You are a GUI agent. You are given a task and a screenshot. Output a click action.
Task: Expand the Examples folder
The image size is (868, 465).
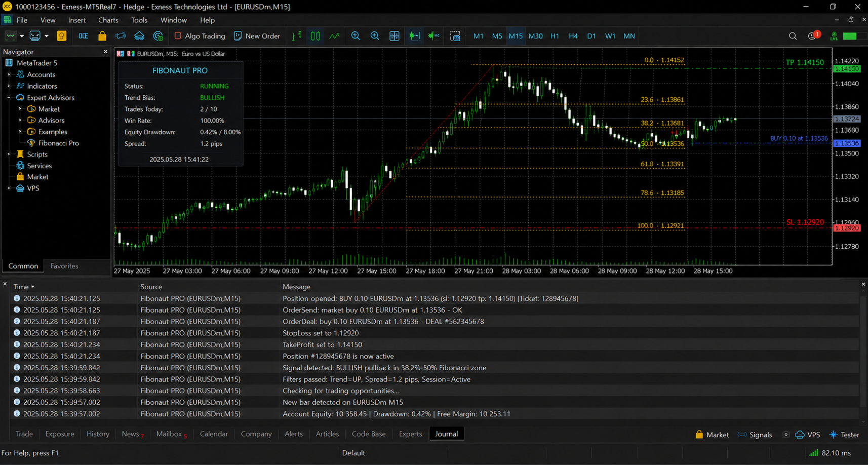click(20, 132)
